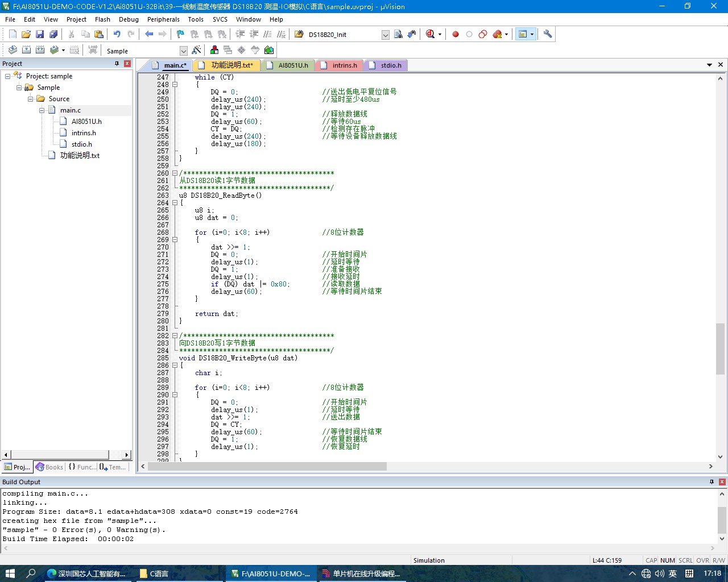Collapse the while block fold at line 248
Image resolution: width=728 pixels, height=582 pixels.
tap(175, 85)
